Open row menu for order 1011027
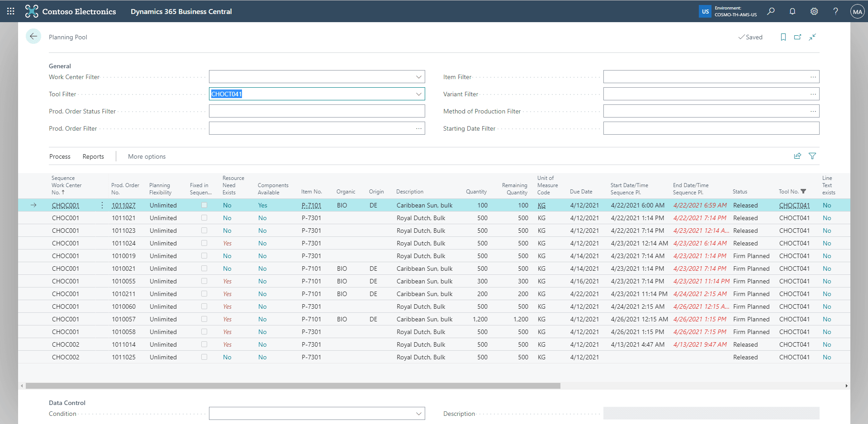The image size is (868, 424). [x=102, y=205]
